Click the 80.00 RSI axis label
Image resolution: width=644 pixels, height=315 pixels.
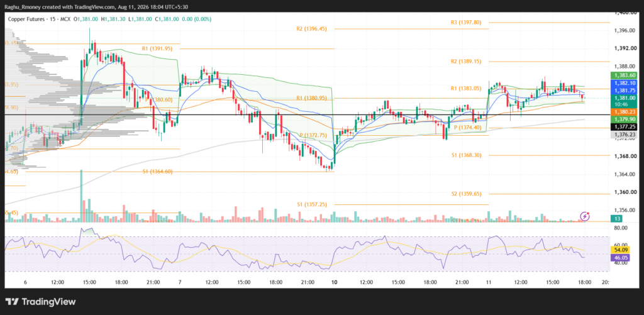point(620,228)
